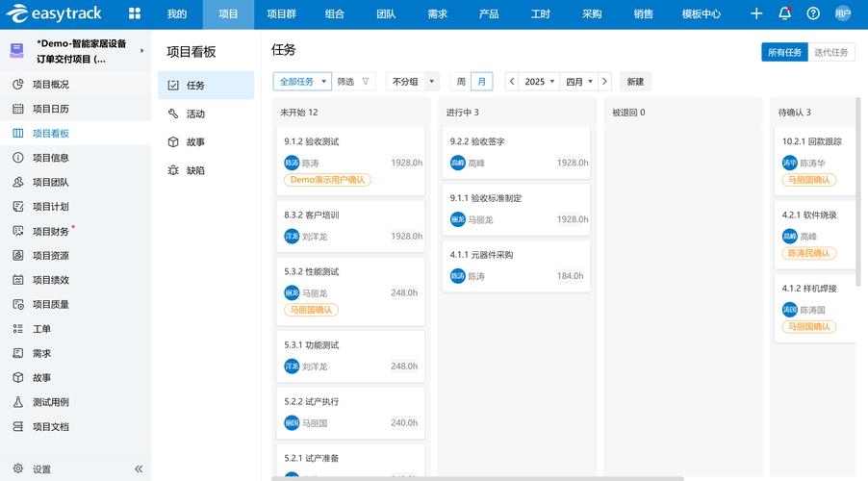The image size is (868, 481).
Task: Click the 缺陷 bug icon
Action: click(173, 170)
